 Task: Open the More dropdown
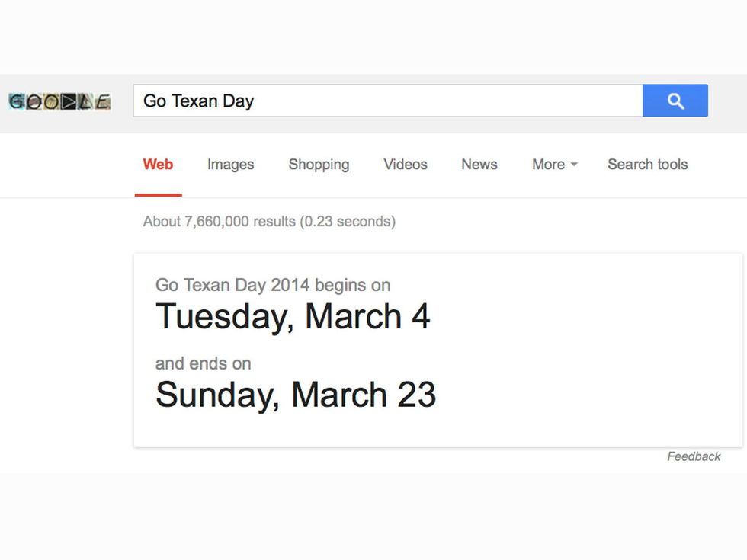549,165
